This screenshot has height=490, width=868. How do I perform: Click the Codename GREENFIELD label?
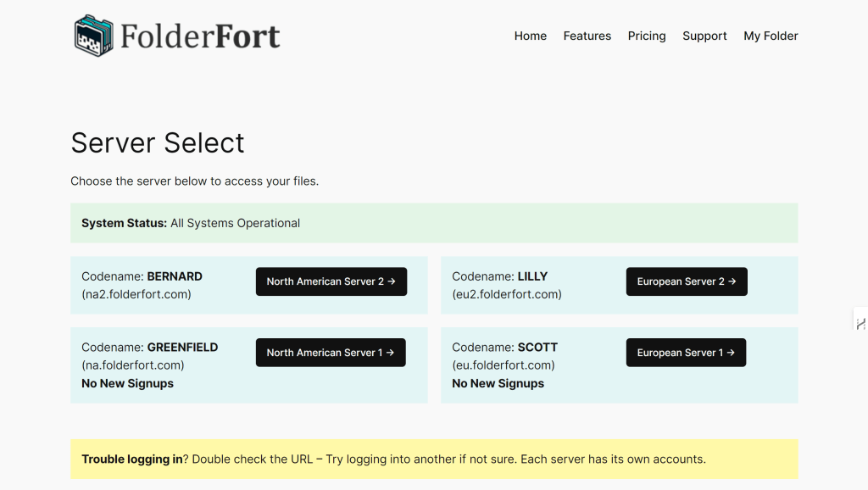(149, 347)
